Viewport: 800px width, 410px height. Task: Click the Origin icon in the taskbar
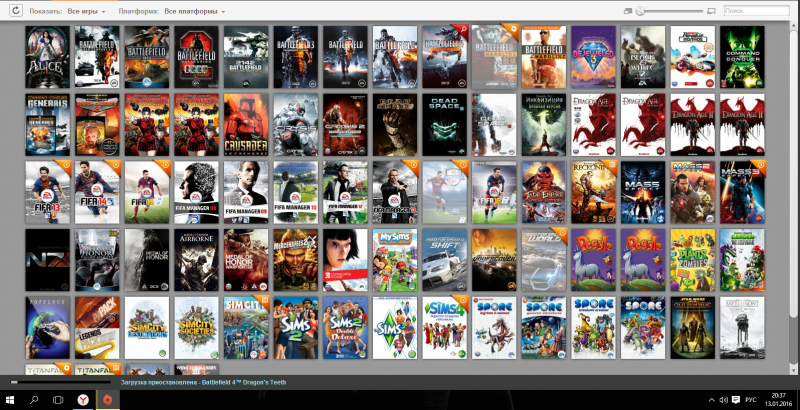point(108,400)
